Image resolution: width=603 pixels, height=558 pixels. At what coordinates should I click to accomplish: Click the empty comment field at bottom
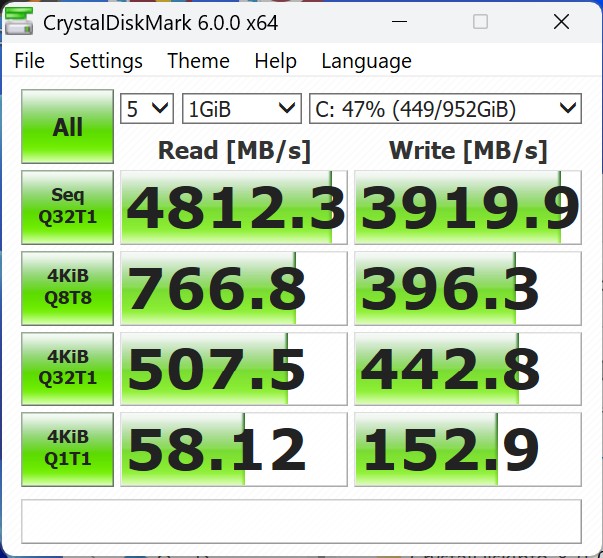point(302,521)
